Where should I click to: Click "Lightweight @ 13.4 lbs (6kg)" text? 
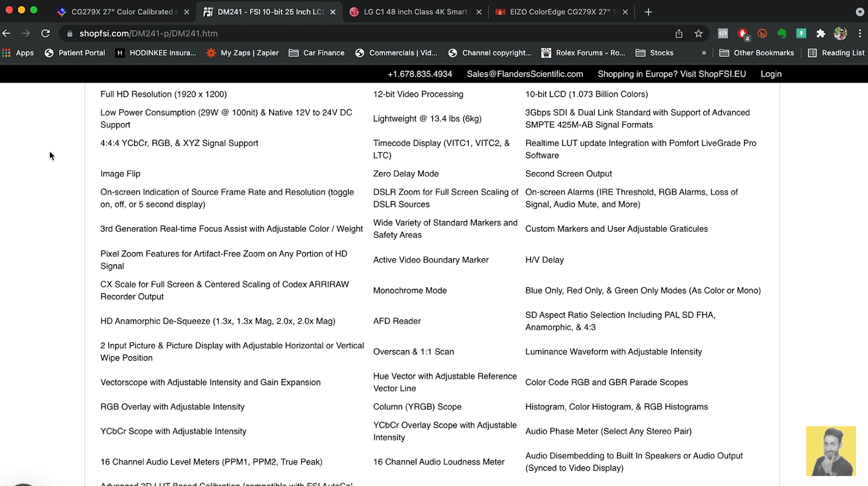pos(427,119)
